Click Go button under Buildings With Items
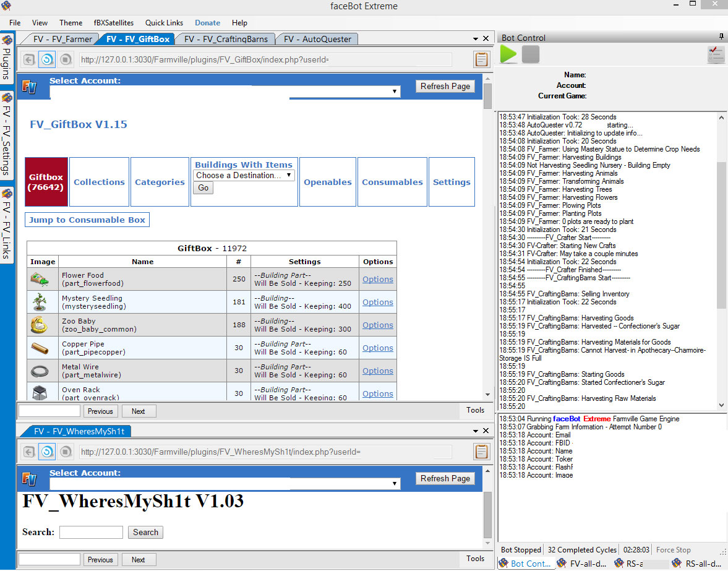Image resolution: width=728 pixels, height=571 pixels. pos(203,187)
